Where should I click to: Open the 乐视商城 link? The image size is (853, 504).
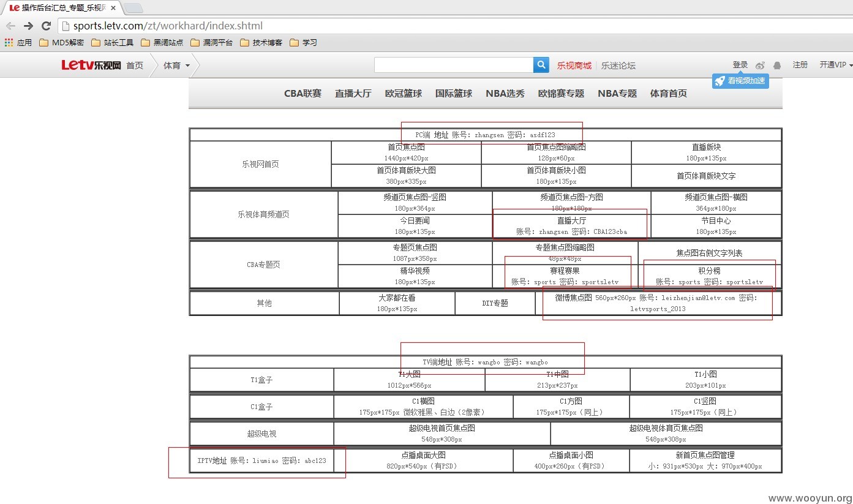[574, 66]
